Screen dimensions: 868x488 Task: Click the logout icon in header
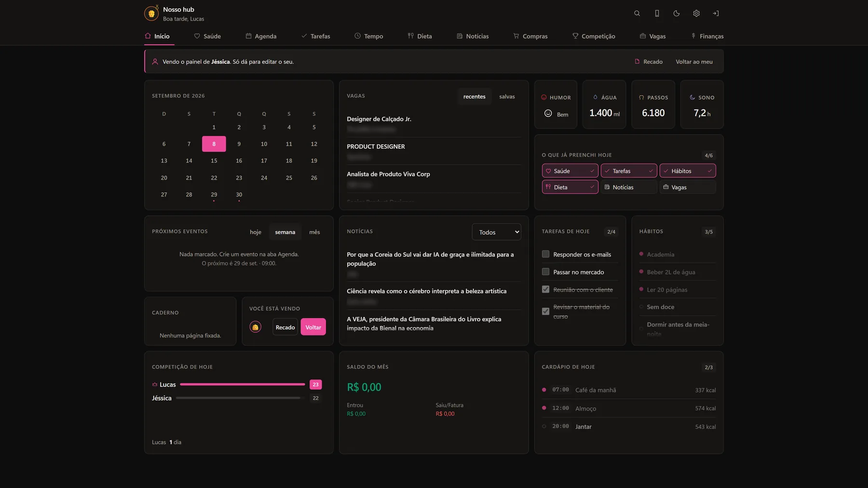pyautogui.click(x=716, y=14)
